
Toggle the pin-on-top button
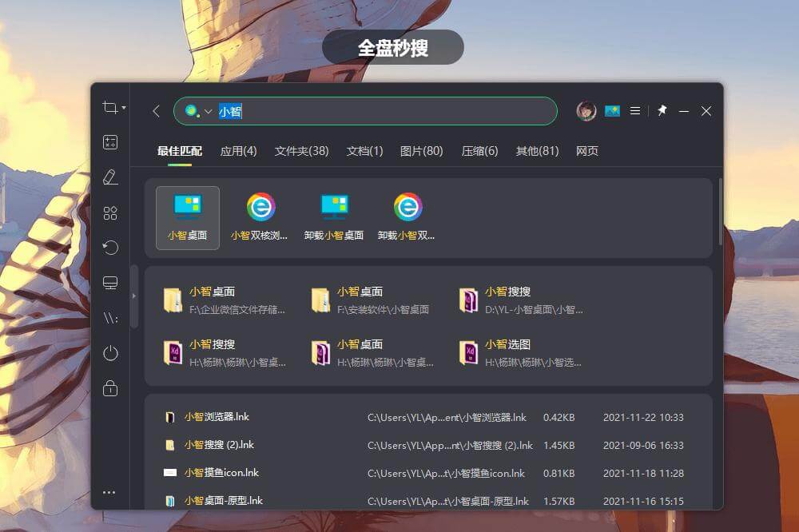pyautogui.click(x=662, y=111)
